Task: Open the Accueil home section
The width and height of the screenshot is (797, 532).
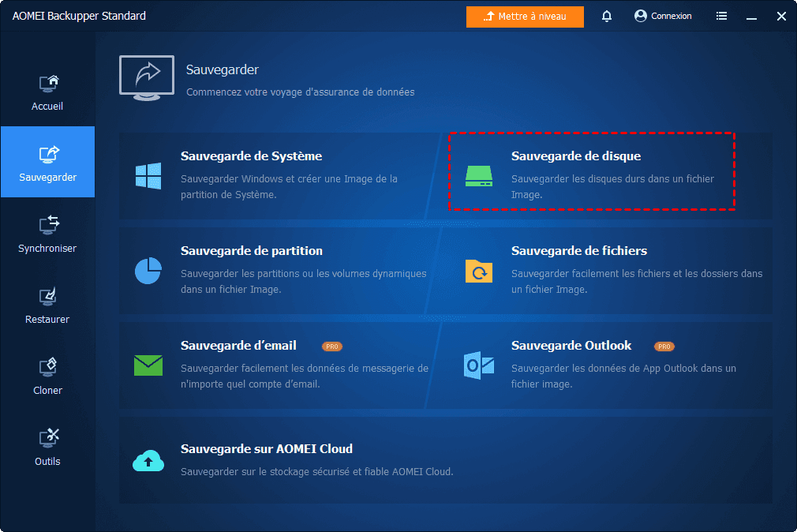Action: 47,92
